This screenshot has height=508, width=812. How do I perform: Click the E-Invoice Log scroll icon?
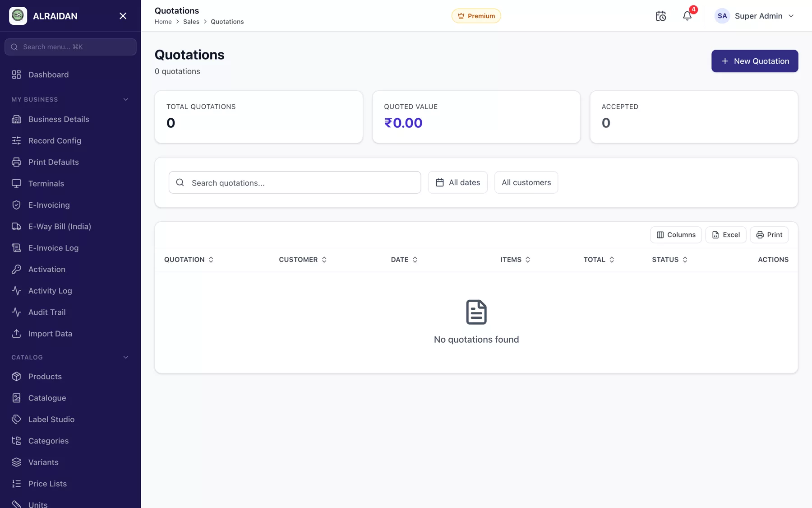[x=16, y=248]
